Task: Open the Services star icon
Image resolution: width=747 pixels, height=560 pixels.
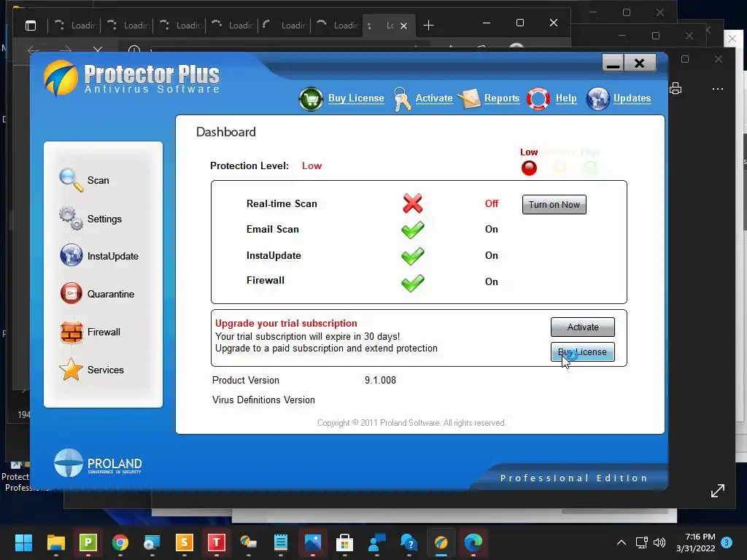Action: [71, 369]
